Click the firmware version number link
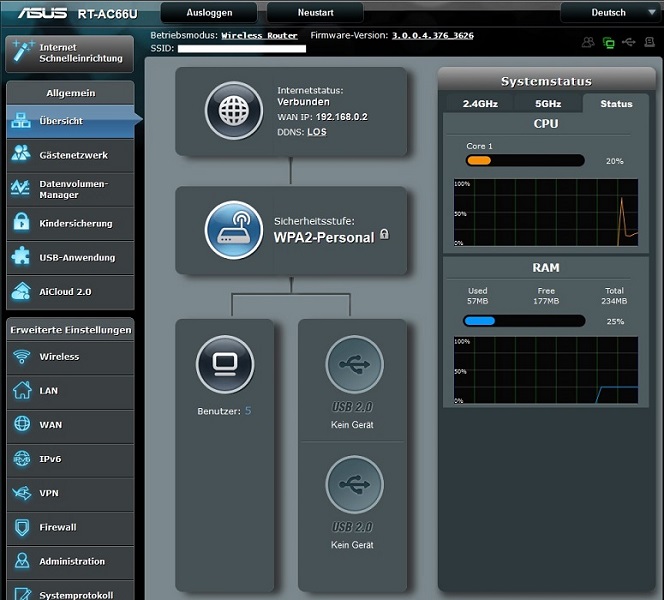This screenshot has width=664, height=600. coord(432,35)
